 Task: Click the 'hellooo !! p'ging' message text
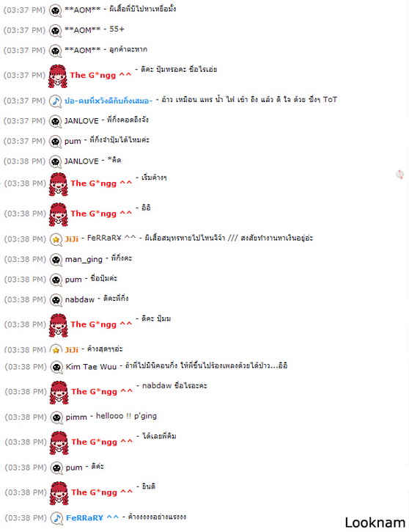(126, 416)
